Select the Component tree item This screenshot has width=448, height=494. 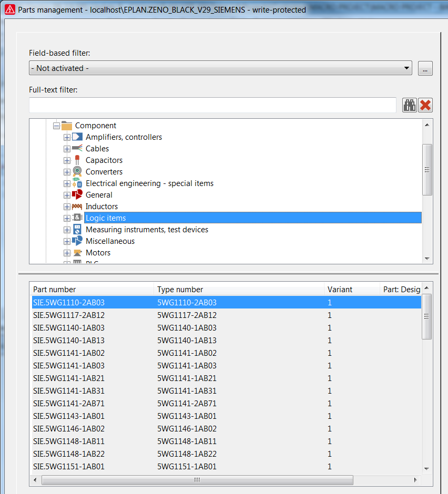[x=96, y=126]
